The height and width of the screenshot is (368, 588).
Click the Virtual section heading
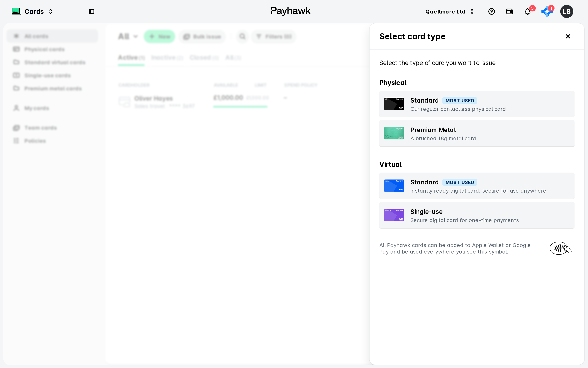tap(390, 165)
